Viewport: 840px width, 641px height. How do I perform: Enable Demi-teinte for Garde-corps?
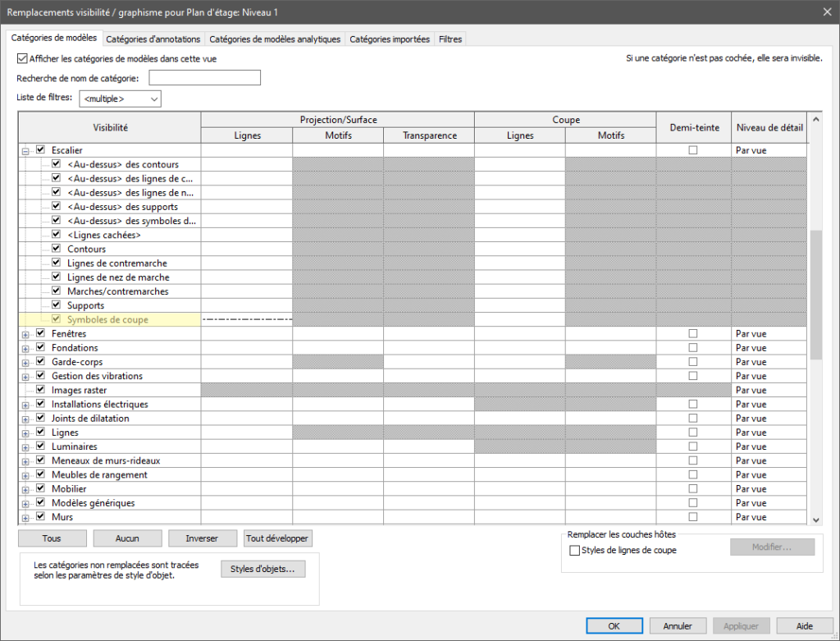click(693, 362)
